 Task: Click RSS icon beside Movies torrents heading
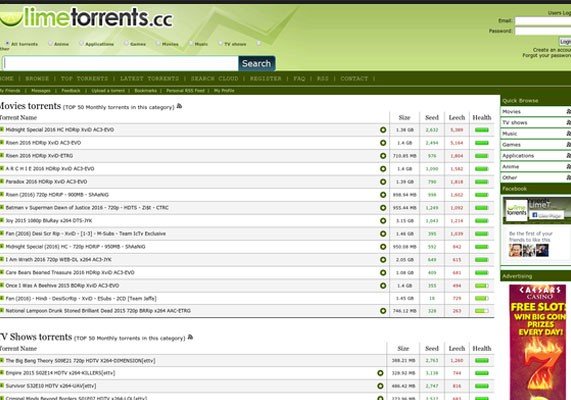click(180, 106)
